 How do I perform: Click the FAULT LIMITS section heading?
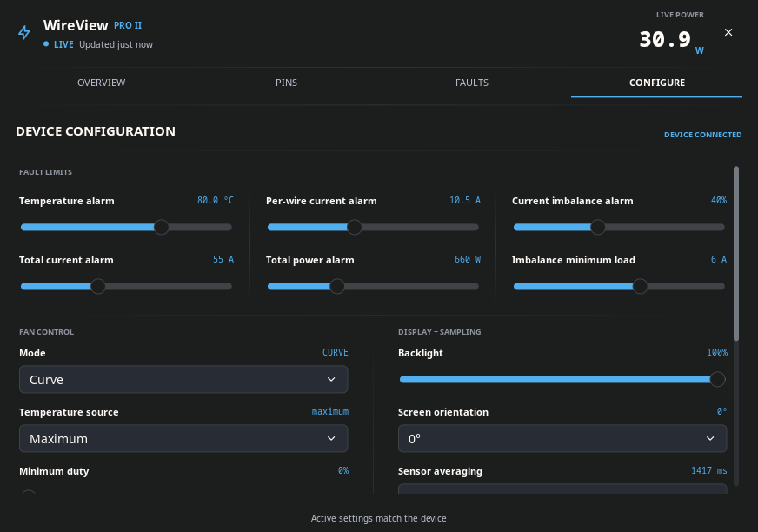coord(45,172)
